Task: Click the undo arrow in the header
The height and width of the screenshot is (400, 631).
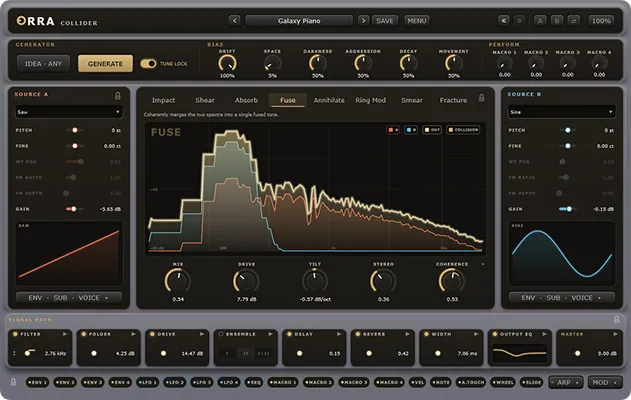Action: pos(503,21)
